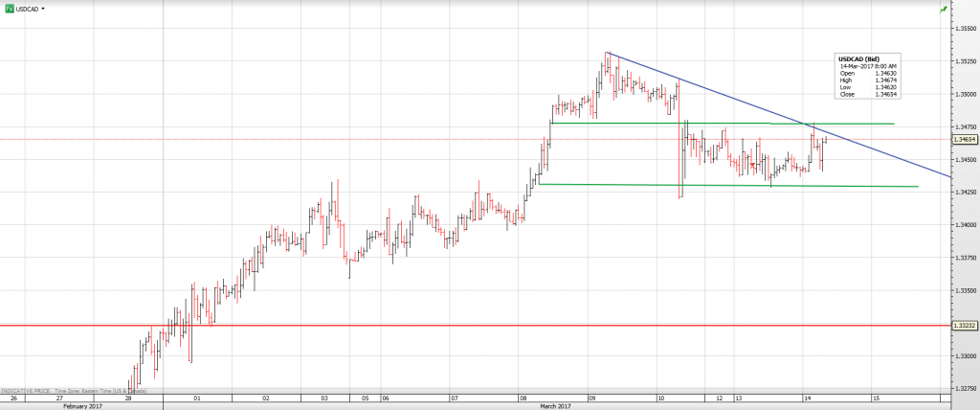Click the green arrow icon in top-right corner
This screenshot has width=980, height=410.
coord(945,9)
